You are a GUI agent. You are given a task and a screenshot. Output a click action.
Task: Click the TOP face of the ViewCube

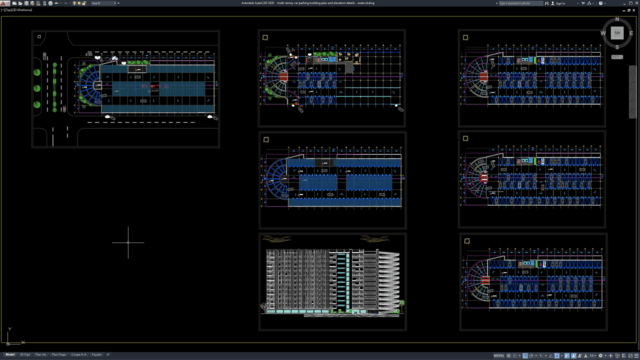(x=617, y=33)
